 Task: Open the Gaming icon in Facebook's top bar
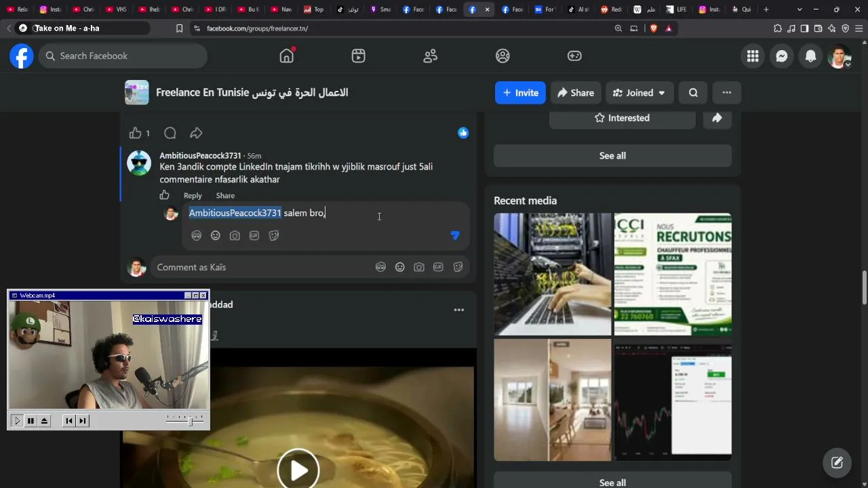(x=574, y=56)
